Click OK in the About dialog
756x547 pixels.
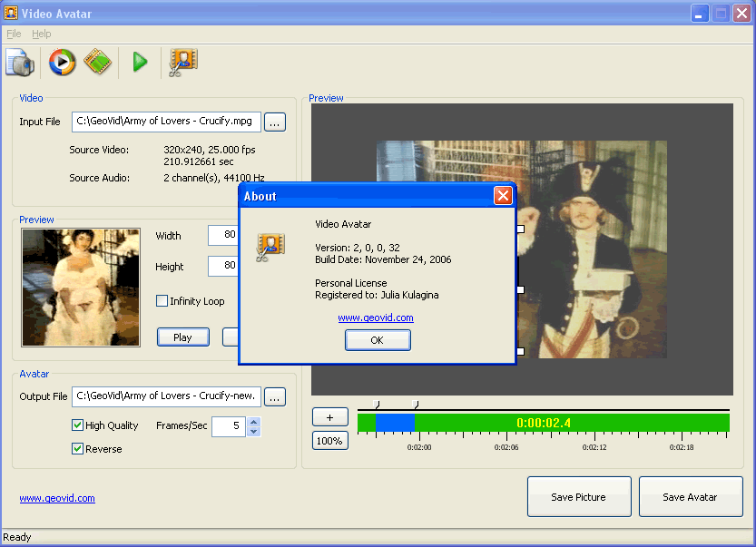[x=378, y=340]
